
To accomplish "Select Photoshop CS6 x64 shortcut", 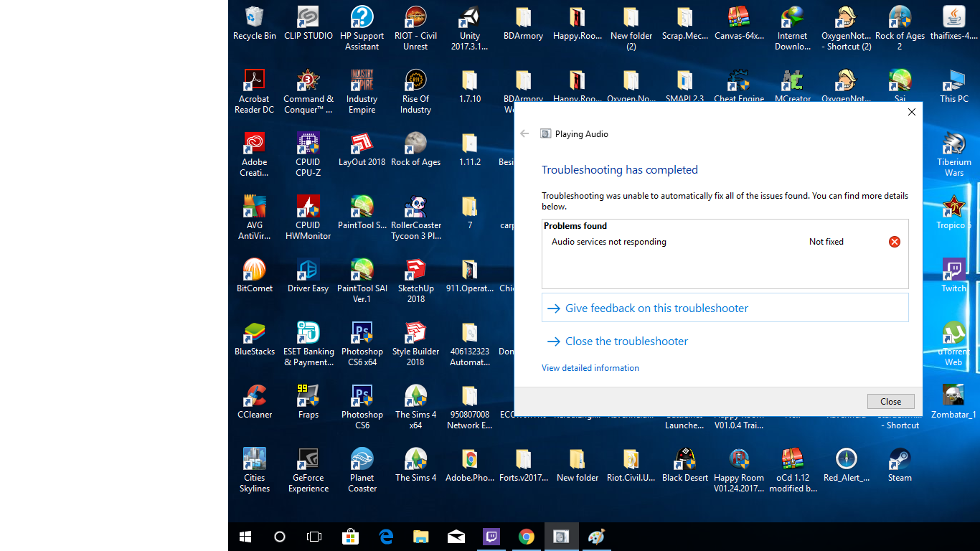I will (x=362, y=344).
